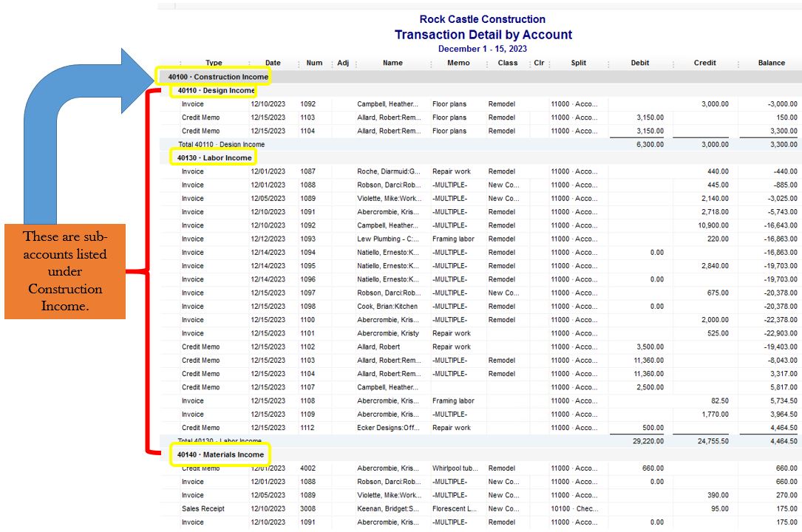Image resolution: width=802 pixels, height=532 pixels.
Task: Click the 10,900.00 credit amount
Action: point(713,225)
